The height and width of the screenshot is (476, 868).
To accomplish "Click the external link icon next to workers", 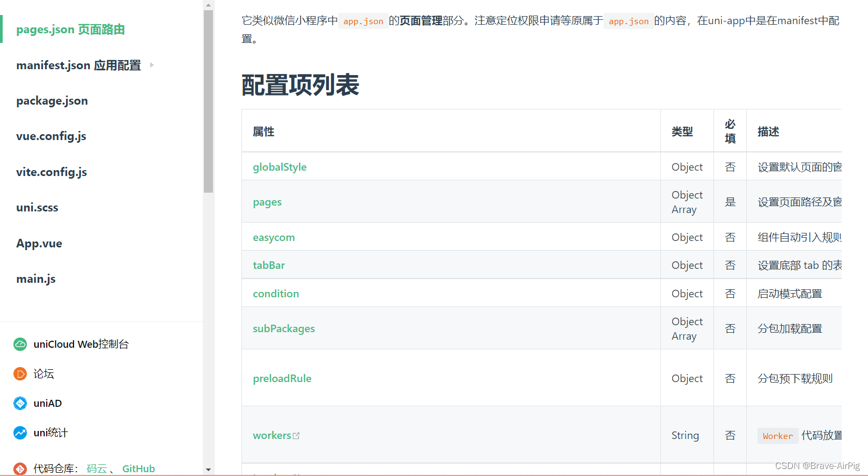I will [296, 436].
